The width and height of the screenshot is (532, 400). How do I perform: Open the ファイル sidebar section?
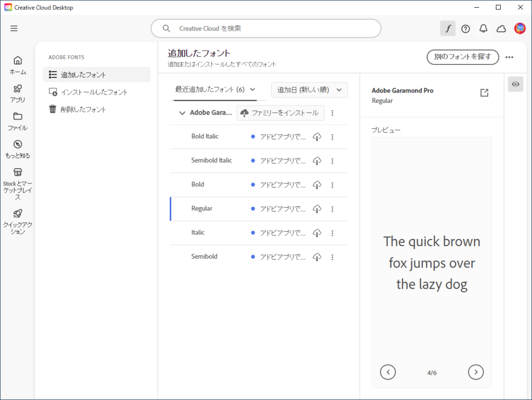click(x=18, y=122)
